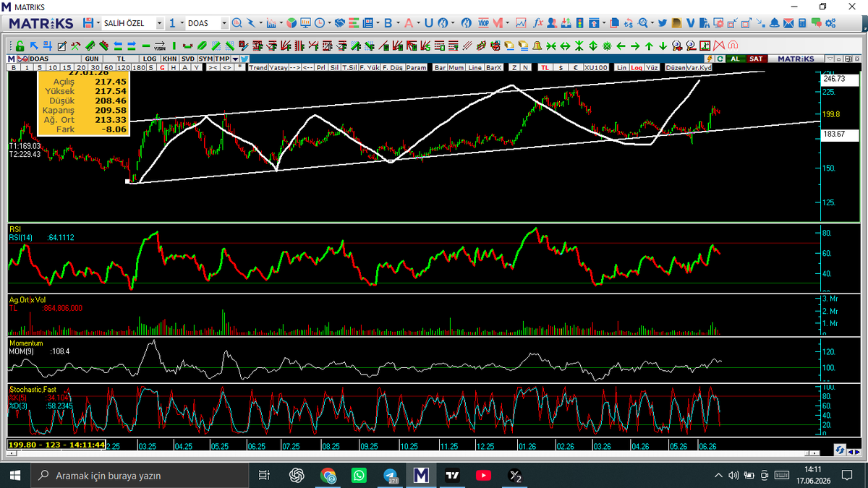The image size is (868, 488).
Task: Click the red magnet icon in the drawing toolbar
Action: 732,46
